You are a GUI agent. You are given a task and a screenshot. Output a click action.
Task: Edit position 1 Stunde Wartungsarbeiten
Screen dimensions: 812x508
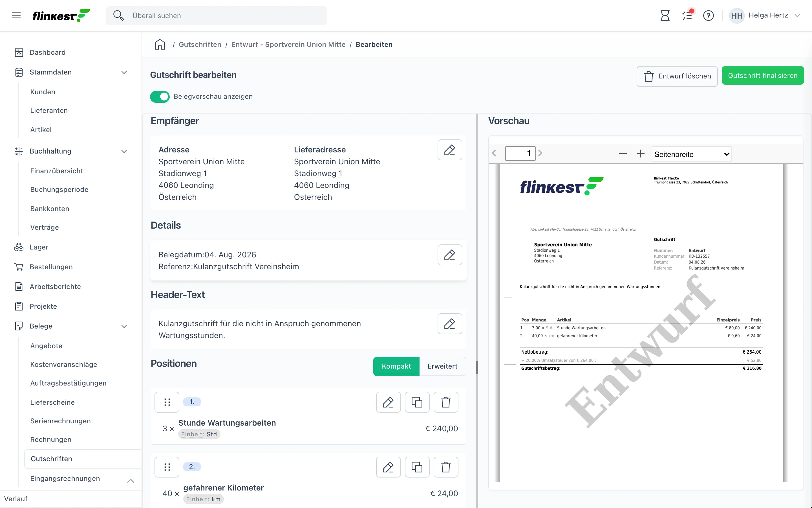(x=388, y=402)
